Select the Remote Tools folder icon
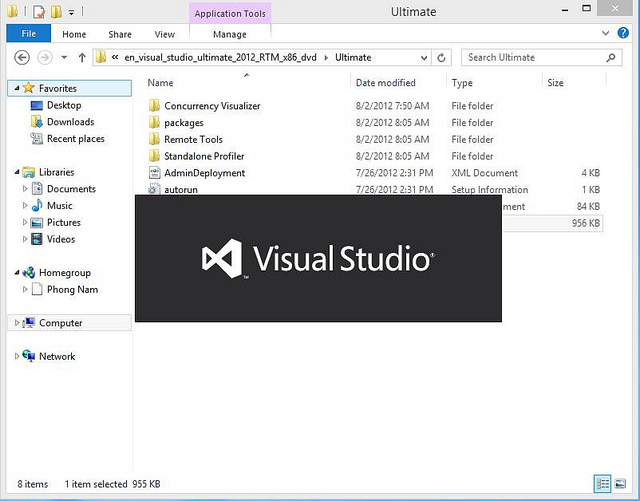The width and height of the screenshot is (640, 501). 154,139
